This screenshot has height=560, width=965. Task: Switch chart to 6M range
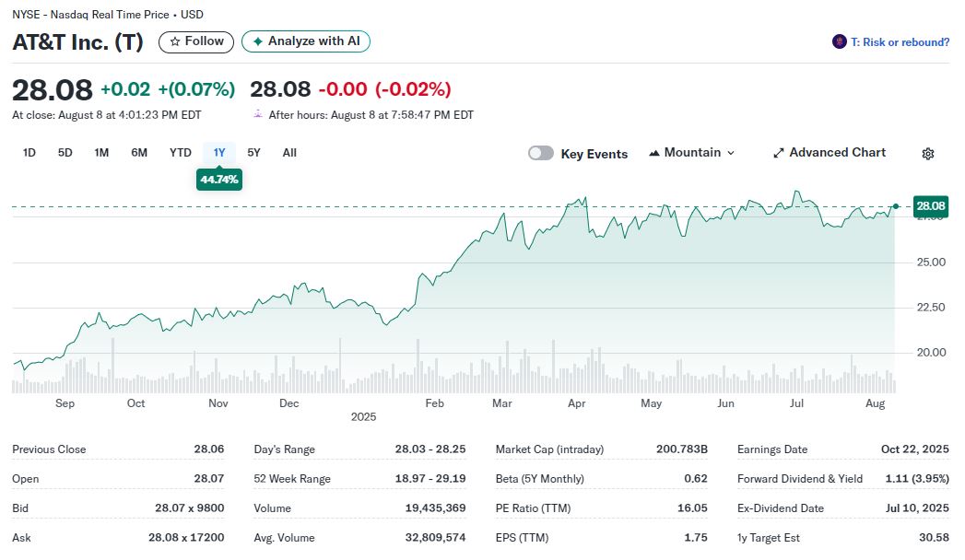pyautogui.click(x=139, y=153)
